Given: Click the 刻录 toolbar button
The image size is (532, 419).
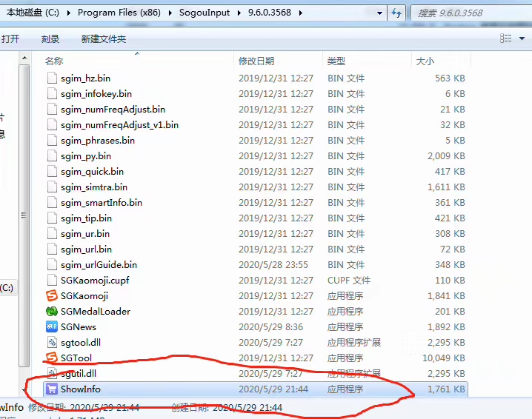Looking at the screenshot, I should point(50,38).
